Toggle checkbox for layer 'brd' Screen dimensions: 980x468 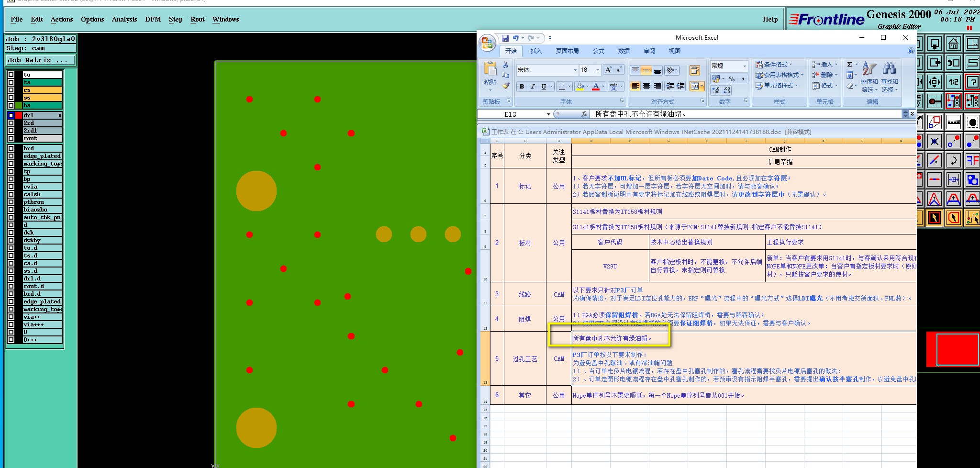(11, 148)
